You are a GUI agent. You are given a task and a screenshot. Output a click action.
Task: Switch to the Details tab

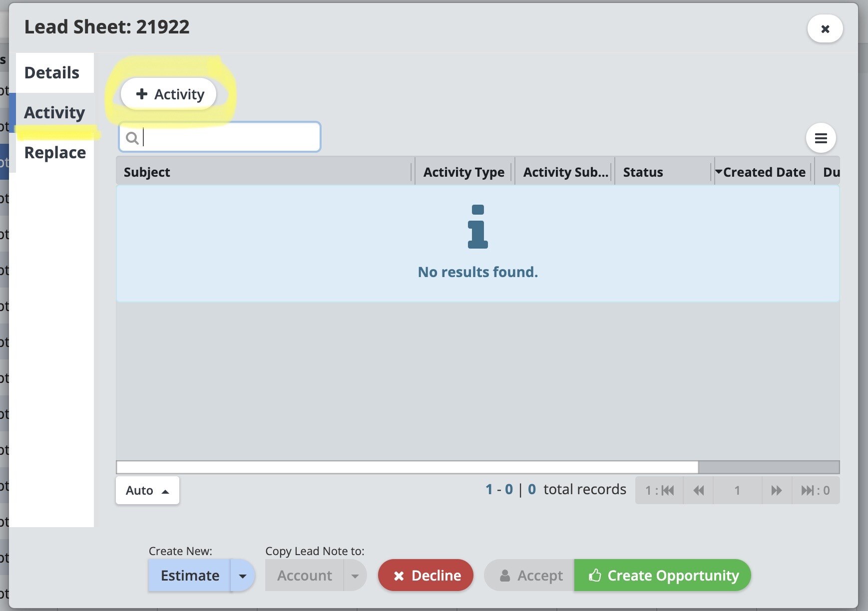click(52, 73)
